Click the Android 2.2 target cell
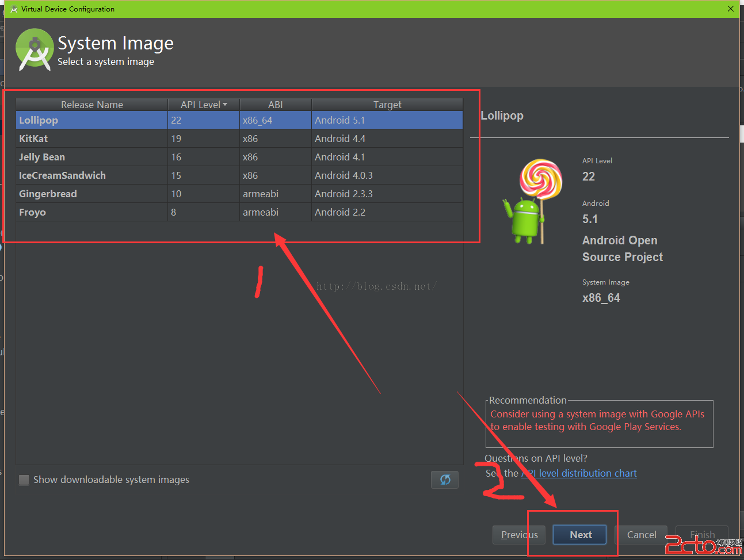This screenshot has height=560, width=744. pos(387,212)
